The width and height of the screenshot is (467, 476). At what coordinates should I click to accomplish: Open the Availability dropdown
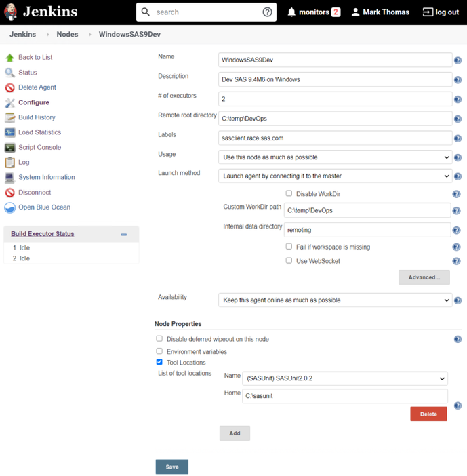(x=336, y=300)
